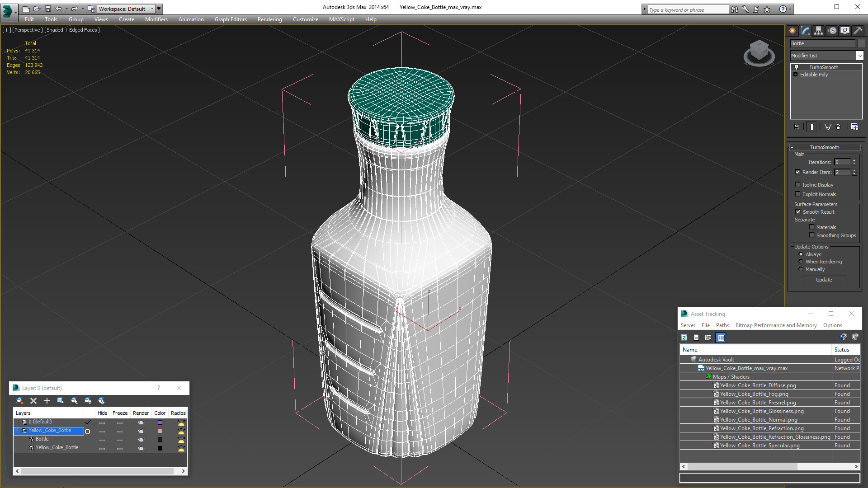Disable the Render Iters checkbox
The width and height of the screenshot is (868, 488).
(x=798, y=172)
